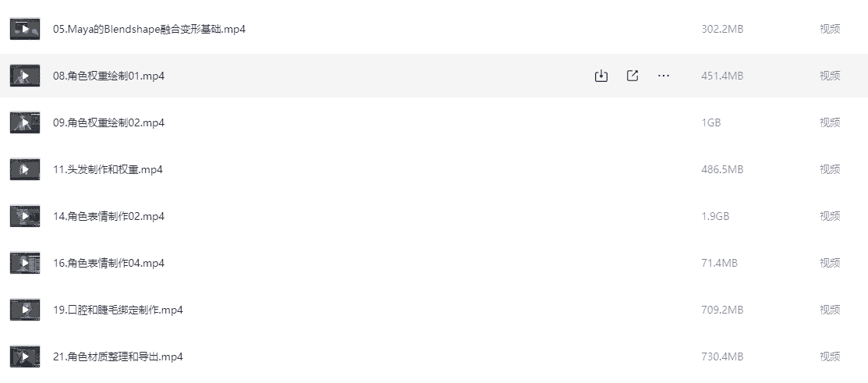Click the video thumbnail of 05.Maya的Blendshape融合变形基础.mp4
This screenshot has height=383, width=868.
pyautogui.click(x=25, y=29)
